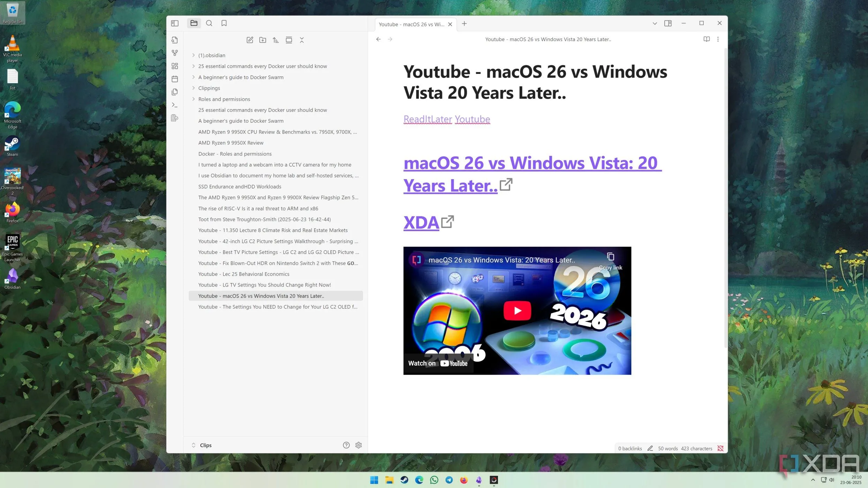This screenshot has width=868, height=488.
Task: Open a new tab with plus icon
Action: pos(464,24)
